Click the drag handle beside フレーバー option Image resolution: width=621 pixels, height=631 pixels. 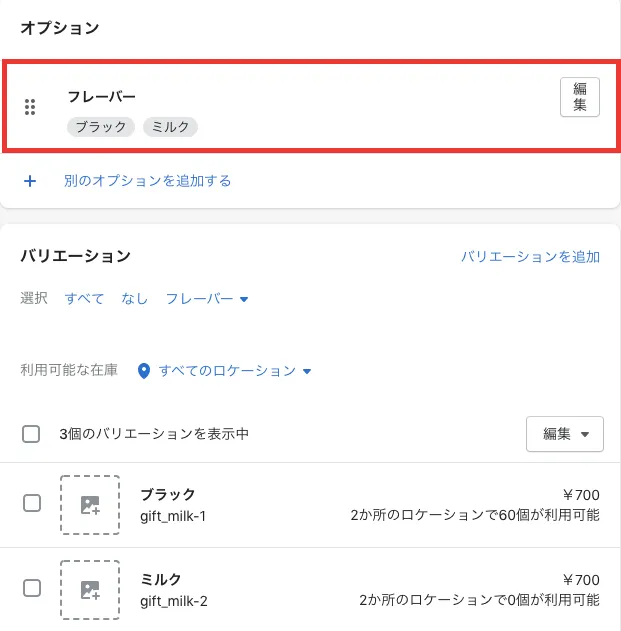coord(30,107)
